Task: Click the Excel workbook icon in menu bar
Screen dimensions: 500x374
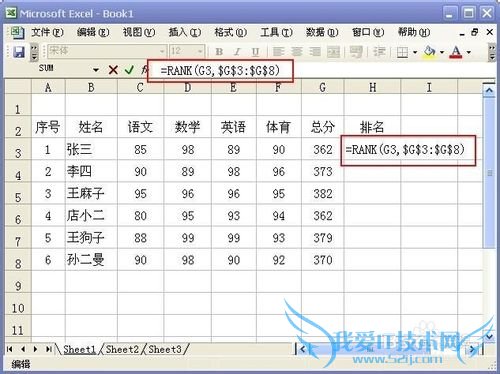Action: click(x=17, y=32)
